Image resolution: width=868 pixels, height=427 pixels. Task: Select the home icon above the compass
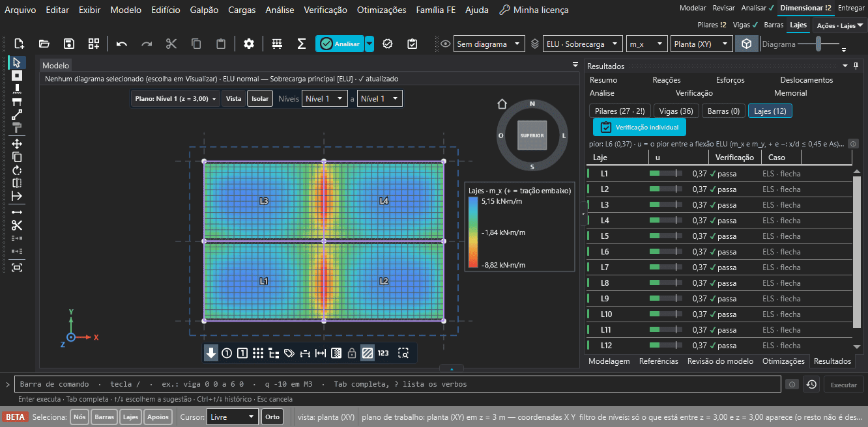click(x=502, y=104)
